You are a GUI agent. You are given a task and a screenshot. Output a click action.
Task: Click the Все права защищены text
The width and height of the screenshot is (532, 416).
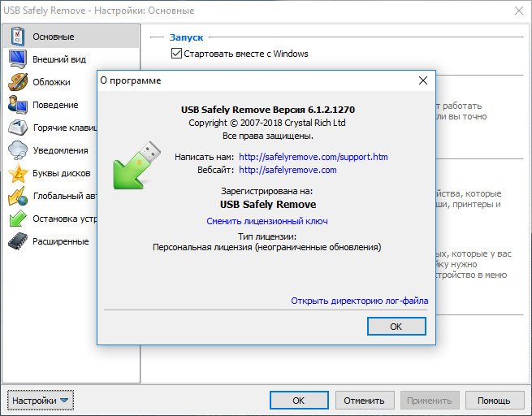268,136
